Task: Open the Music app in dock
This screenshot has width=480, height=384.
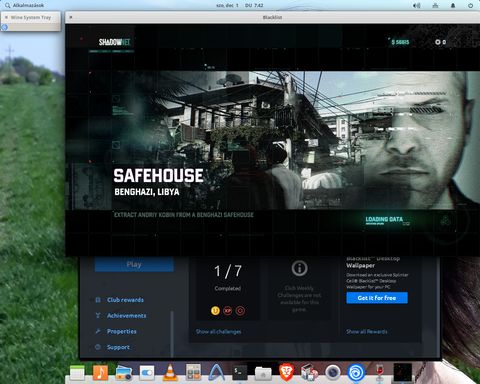Action: coord(100,373)
